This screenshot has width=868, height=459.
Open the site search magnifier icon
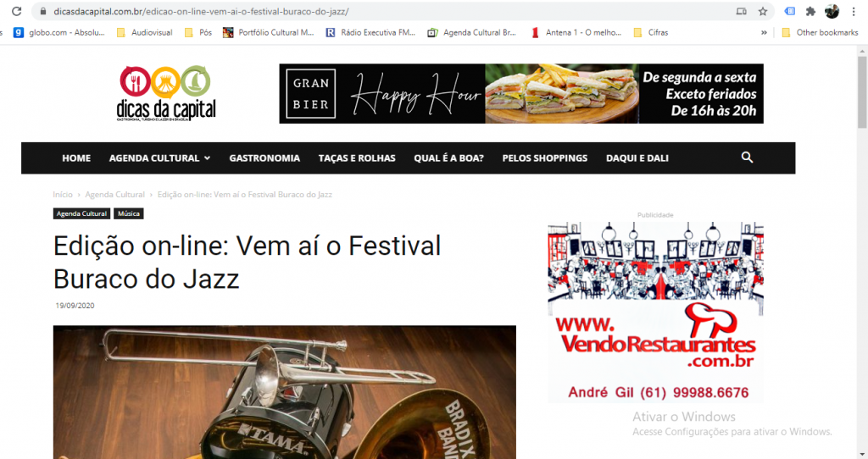[747, 158]
